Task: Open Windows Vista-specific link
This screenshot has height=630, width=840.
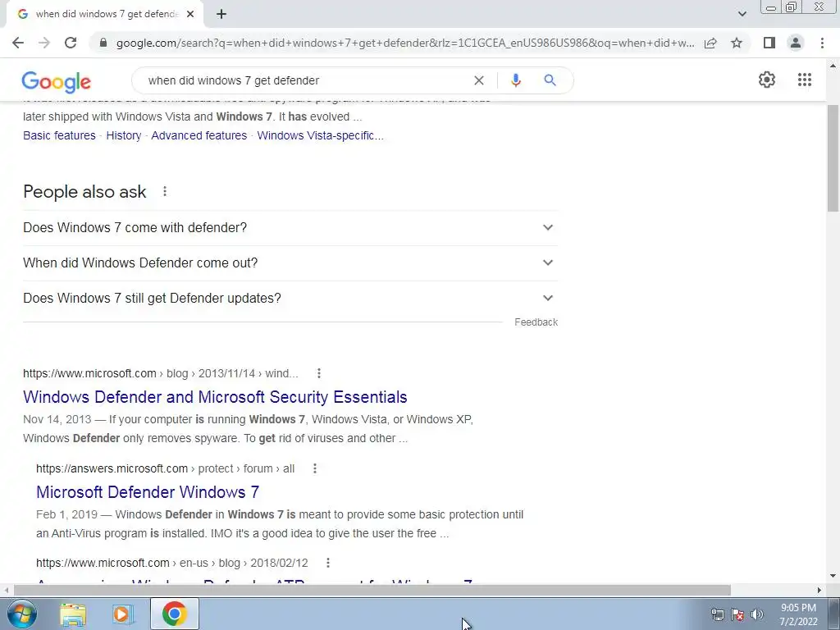Action: click(x=321, y=135)
